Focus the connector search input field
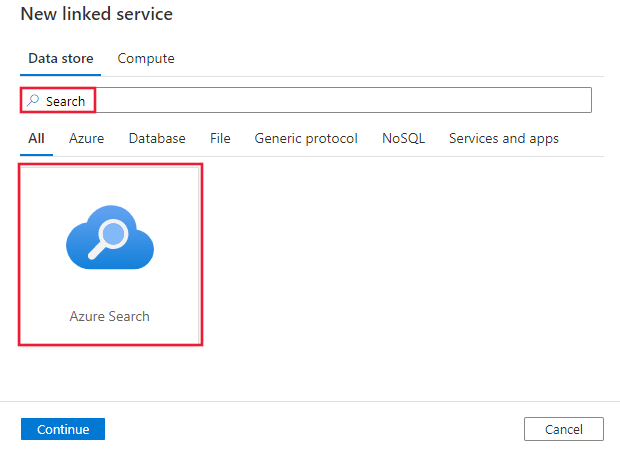This screenshot has width=620, height=453. click(300, 101)
